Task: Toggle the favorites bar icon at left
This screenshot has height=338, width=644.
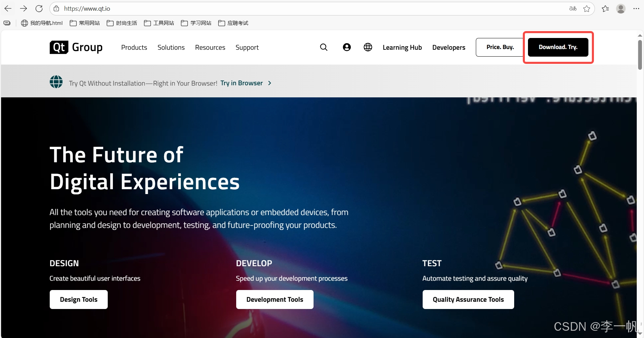Action: tap(7, 23)
